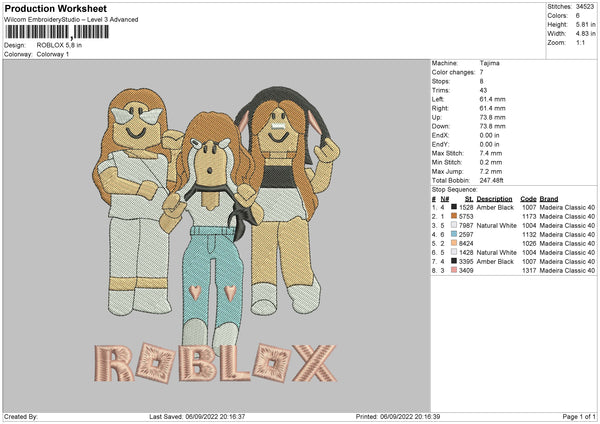The height and width of the screenshot is (424, 600).
Task: Select the 'Up:' measurement label
Action: click(437, 117)
